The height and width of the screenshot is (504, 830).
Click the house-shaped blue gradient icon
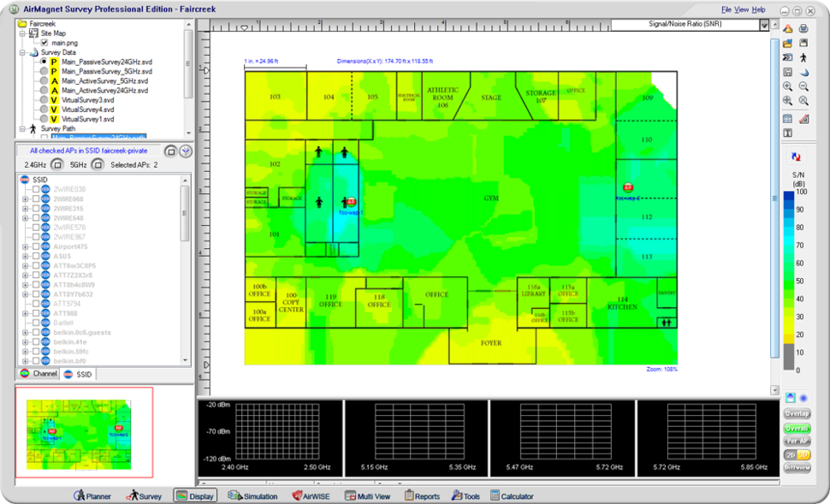[x=790, y=398]
